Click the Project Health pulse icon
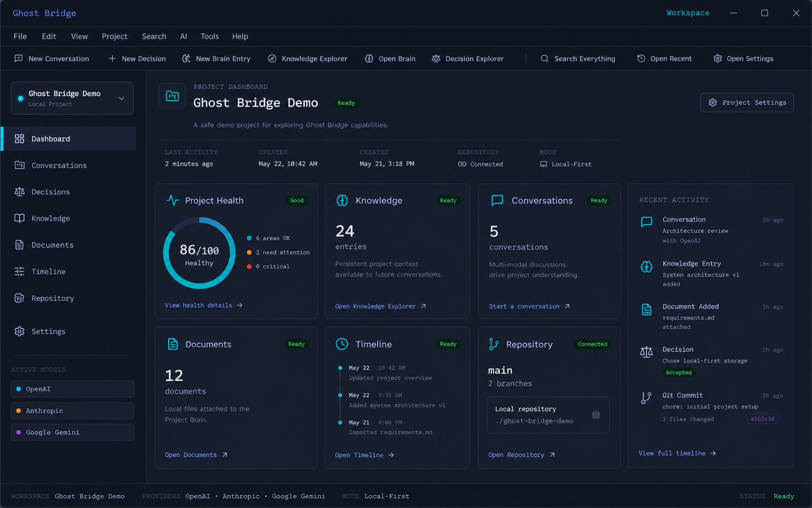Image resolution: width=812 pixels, height=508 pixels. click(173, 200)
